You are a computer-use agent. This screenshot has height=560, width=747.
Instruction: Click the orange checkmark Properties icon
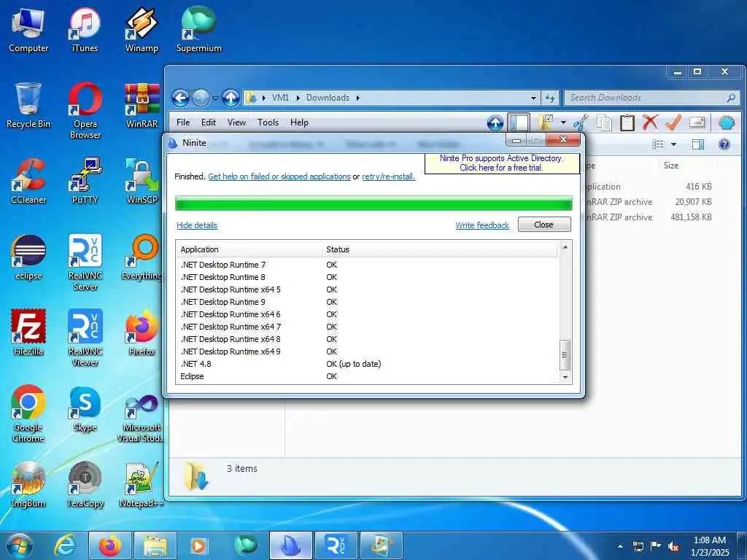(x=673, y=122)
